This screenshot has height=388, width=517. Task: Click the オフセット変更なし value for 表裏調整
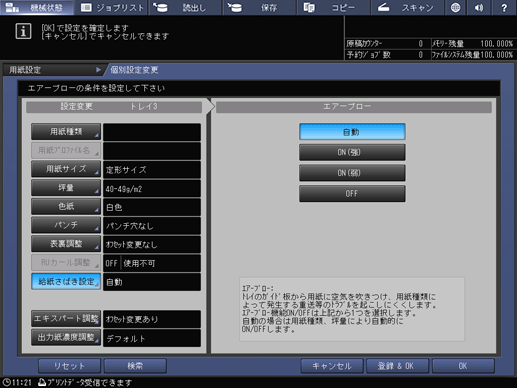click(152, 244)
